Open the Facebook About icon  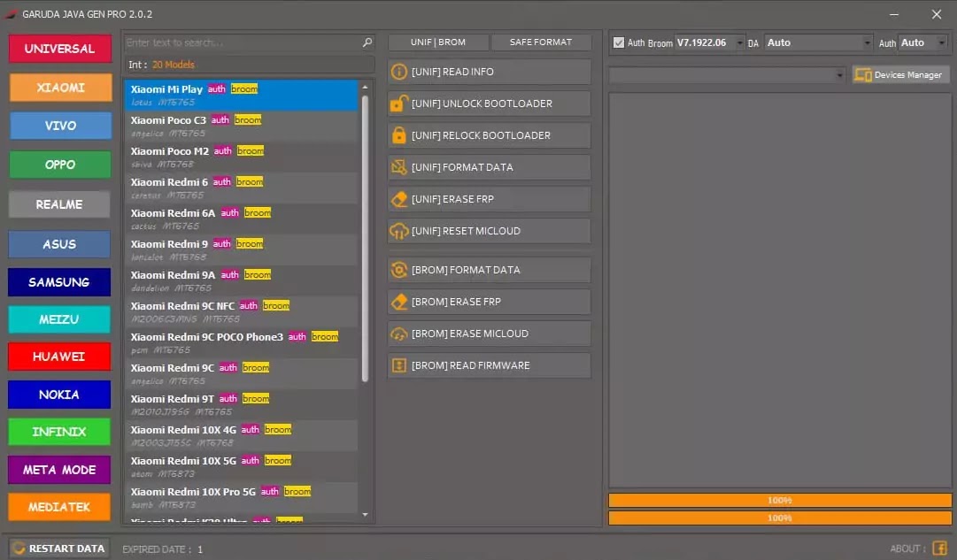939,548
